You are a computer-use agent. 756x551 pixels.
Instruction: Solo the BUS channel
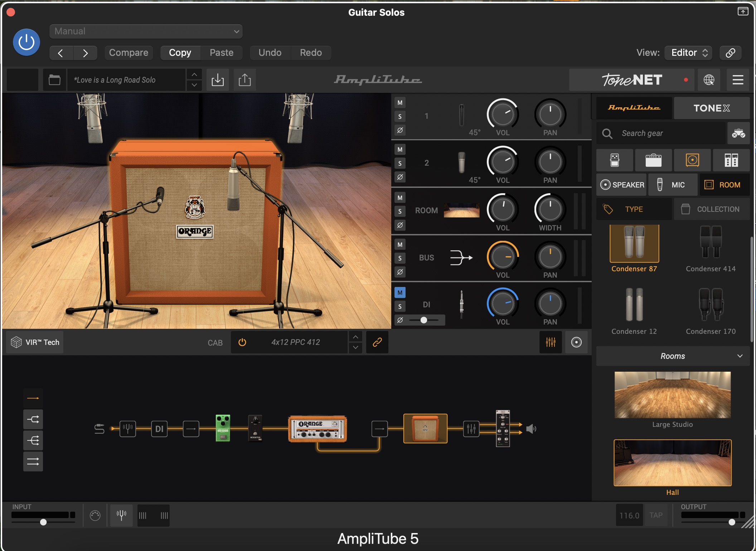[400, 258]
